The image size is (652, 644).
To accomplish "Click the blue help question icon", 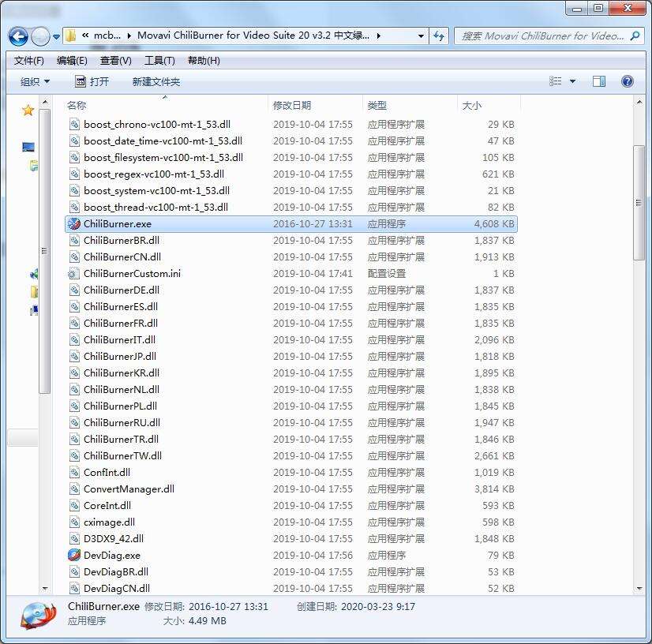I will [627, 81].
